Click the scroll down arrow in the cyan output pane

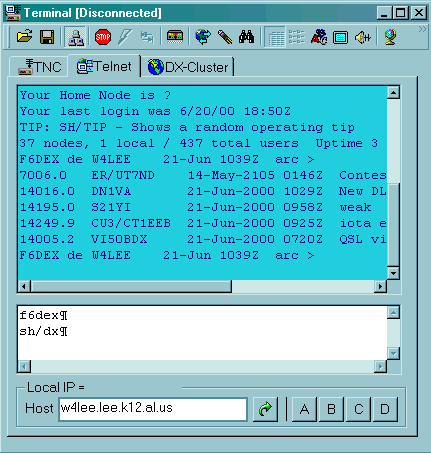point(393,273)
